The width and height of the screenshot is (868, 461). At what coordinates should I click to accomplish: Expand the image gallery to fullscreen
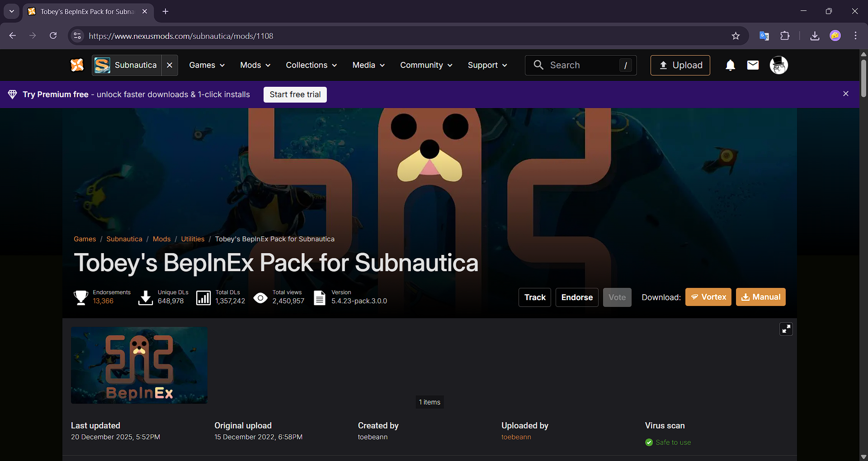pos(786,329)
